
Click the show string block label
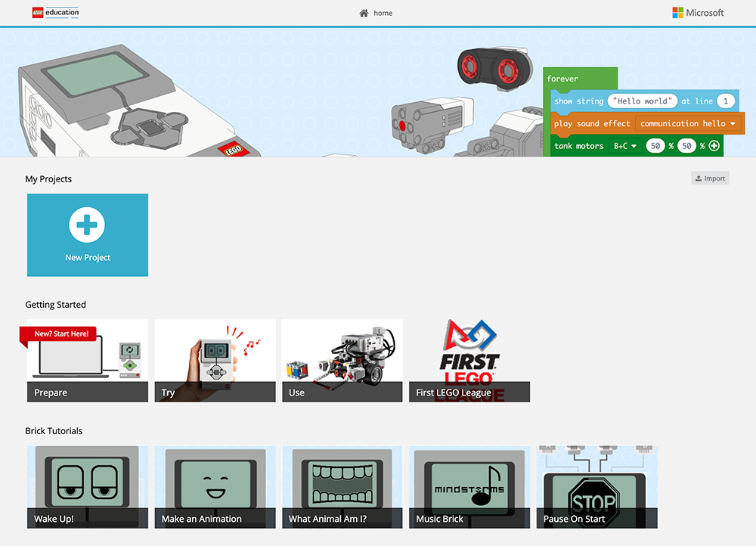pyautogui.click(x=578, y=101)
